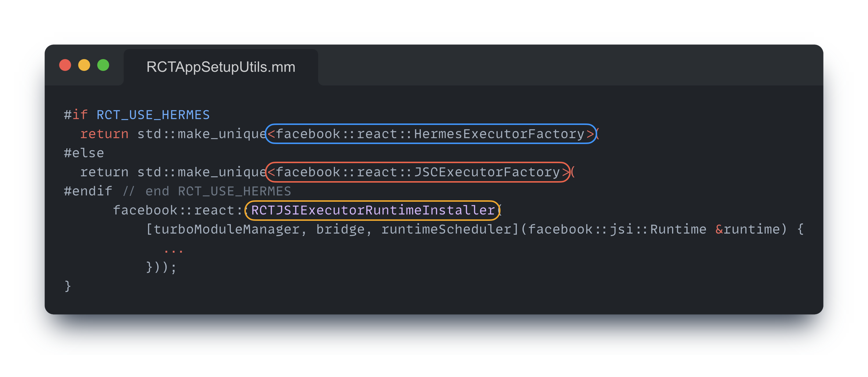Click the red return keyword in Hermes branch
Image resolution: width=868 pixels, height=377 pixels.
(104, 134)
